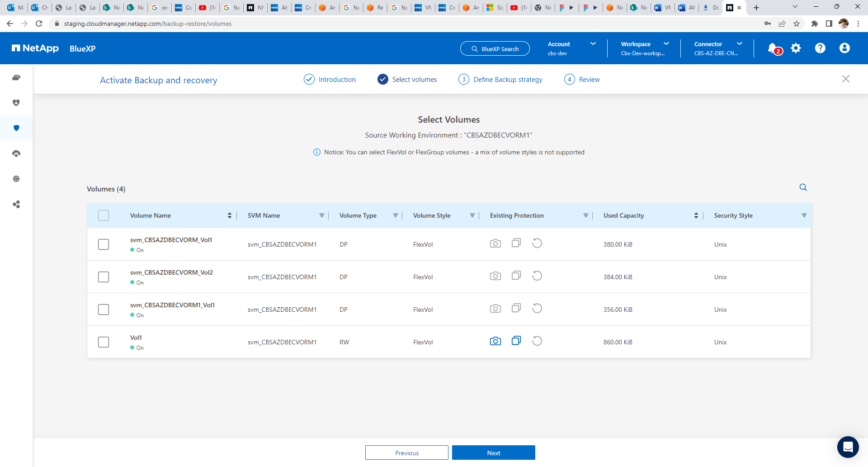868x467 pixels.
Task: Check the Vol1 volume checkbox
Action: pyautogui.click(x=104, y=342)
